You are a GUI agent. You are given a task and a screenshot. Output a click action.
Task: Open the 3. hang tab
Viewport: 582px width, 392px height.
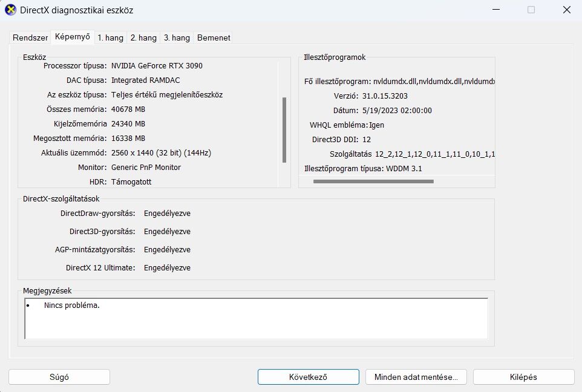pyautogui.click(x=177, y=38)
